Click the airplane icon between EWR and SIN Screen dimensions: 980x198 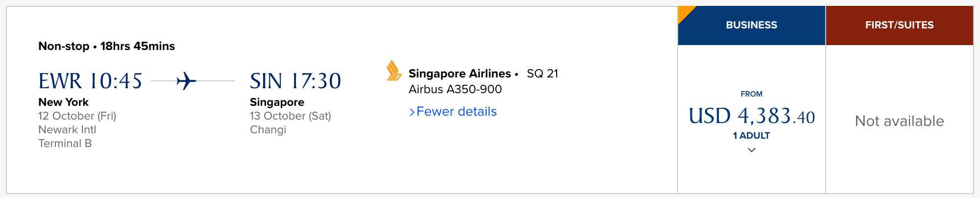tap(186, 81)
